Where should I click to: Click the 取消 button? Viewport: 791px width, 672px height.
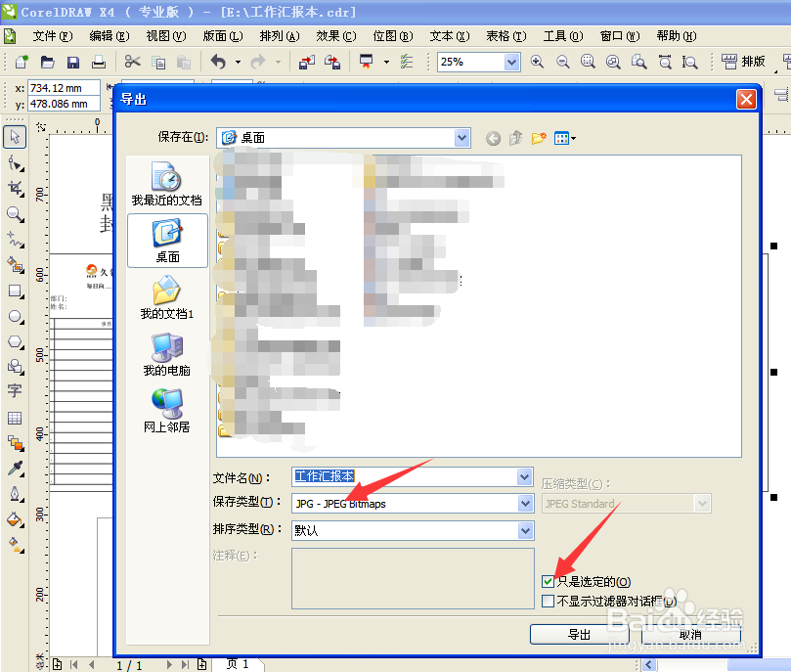coord(690,635)
